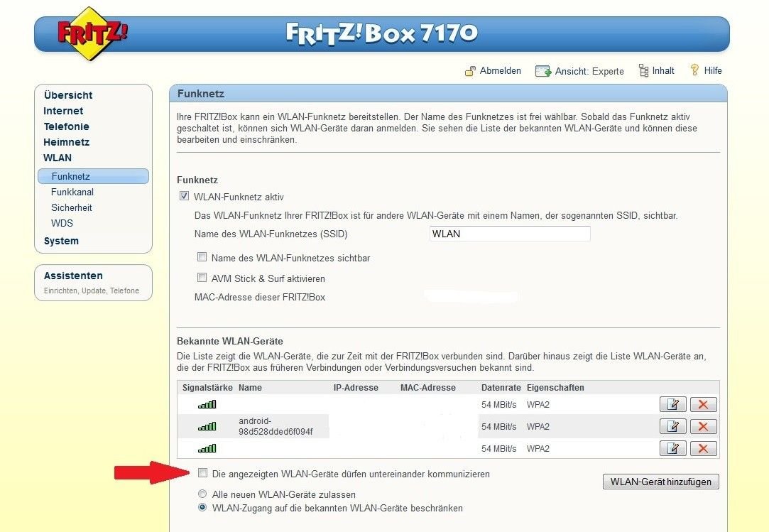Select WLAN-Zugang auf bekannte Geräte beschränken

(x=202, y=507)
